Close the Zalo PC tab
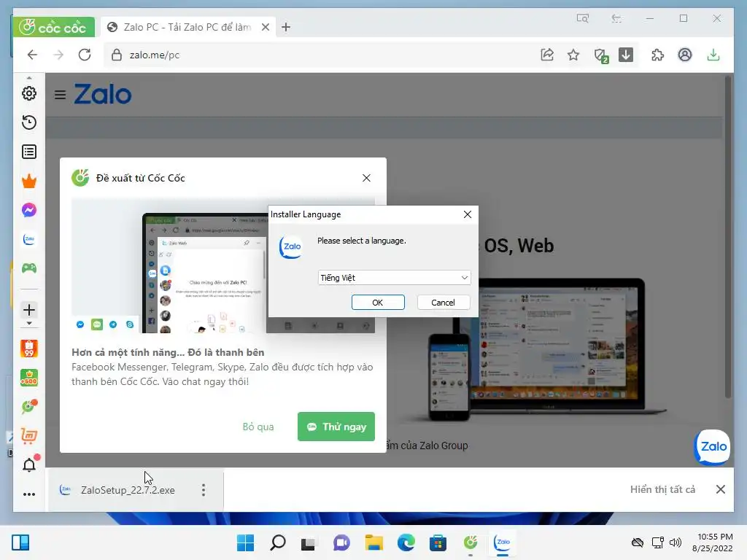 tap(266, 27)
